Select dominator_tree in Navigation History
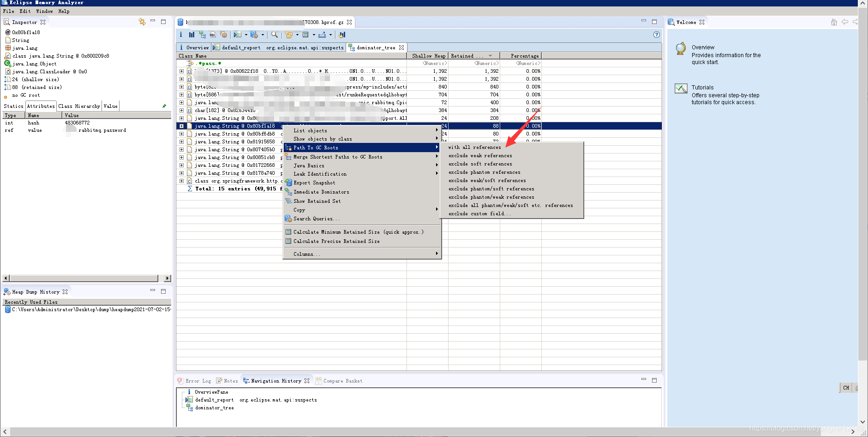 [x=214, y=407]
